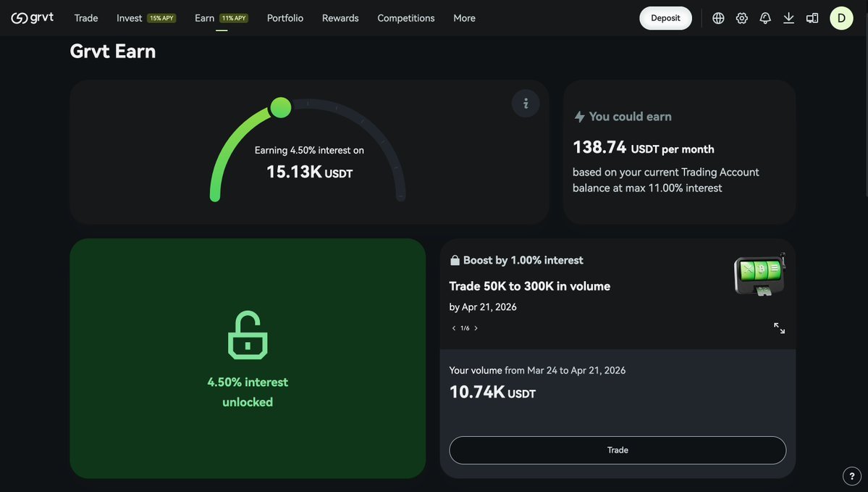
Task: Open the D profile avatar
Action: coord(841,18)
